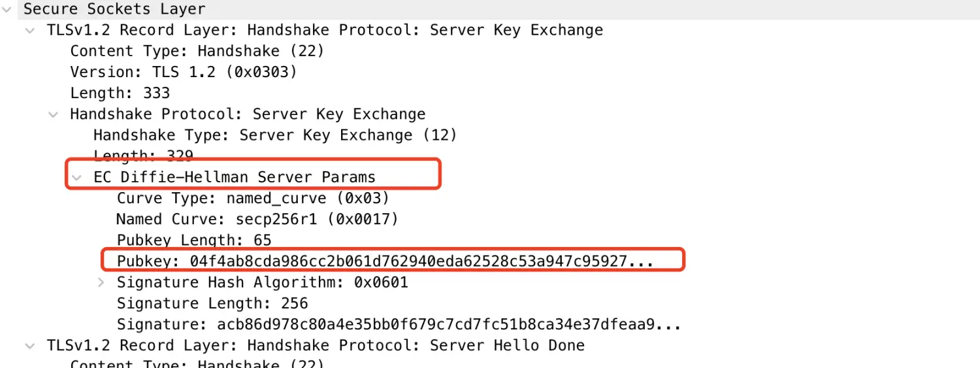
Task: Collapse the Handshake Protocol: Server Key Exchange node
Action: coord(54,114)
